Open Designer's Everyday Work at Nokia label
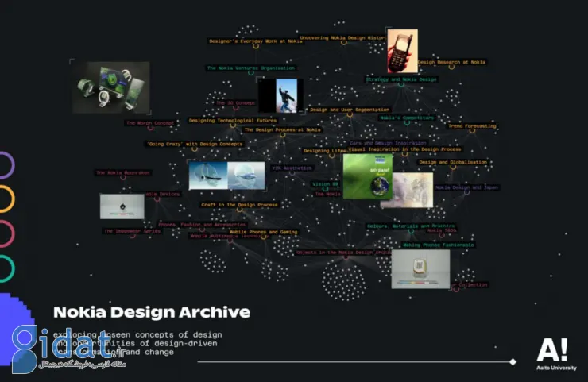 (x=256, y=41)
